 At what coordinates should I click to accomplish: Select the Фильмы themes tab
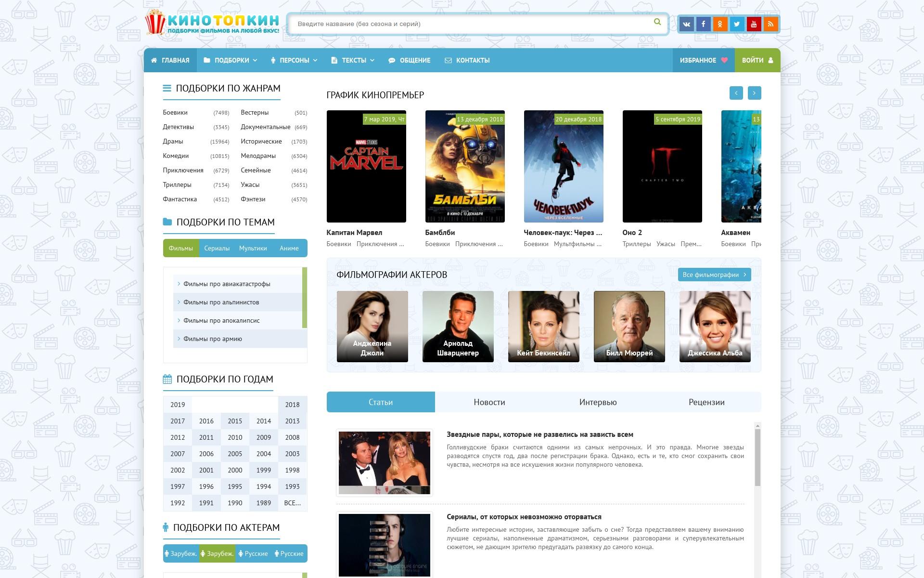pyautogui.click(x=181, y=248)
